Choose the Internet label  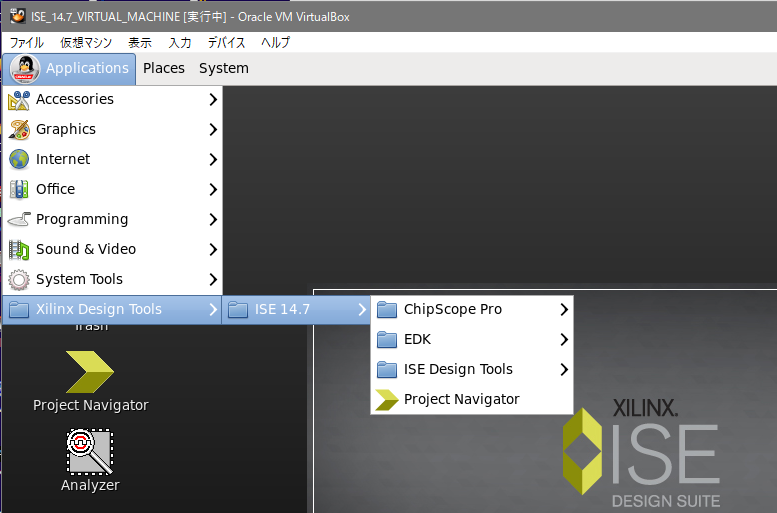tap(63, 159)
